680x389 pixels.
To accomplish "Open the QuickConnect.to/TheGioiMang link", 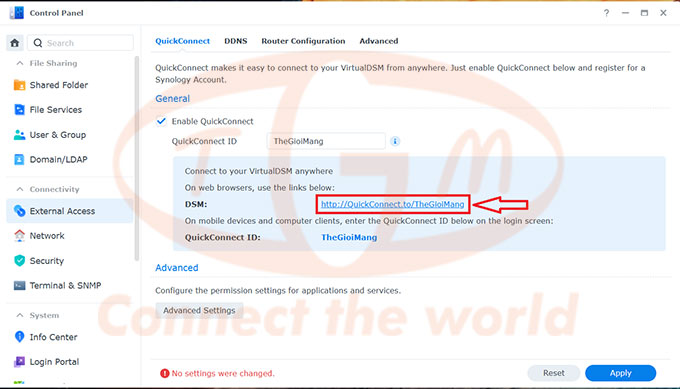I will [392, 204].
